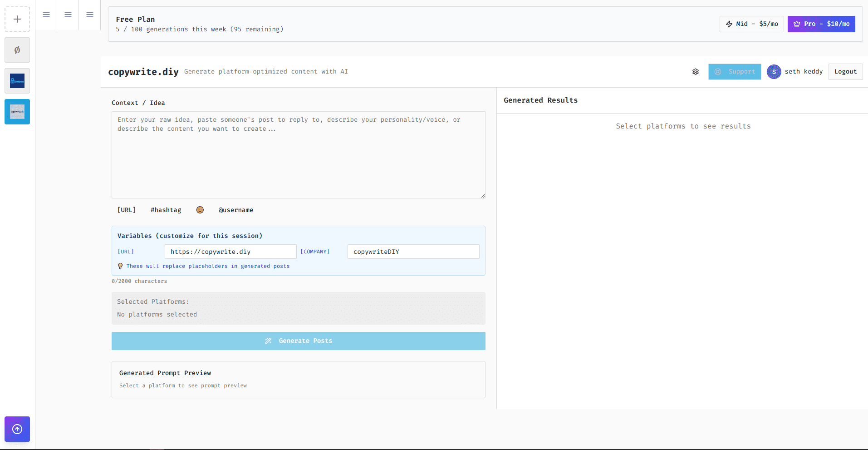Click the Free Plan heading
This screenshot has height=450, width=868.
tap(135, 19)
